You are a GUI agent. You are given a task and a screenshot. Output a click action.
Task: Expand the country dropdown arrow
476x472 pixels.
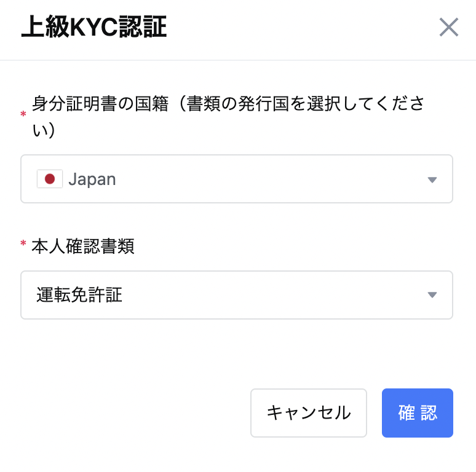pos(432,179)
